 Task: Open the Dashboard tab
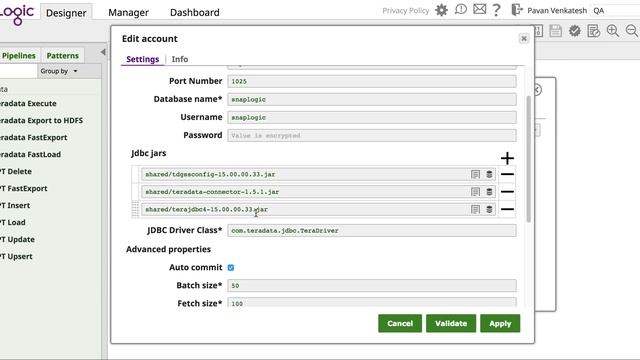pos(195,13)
